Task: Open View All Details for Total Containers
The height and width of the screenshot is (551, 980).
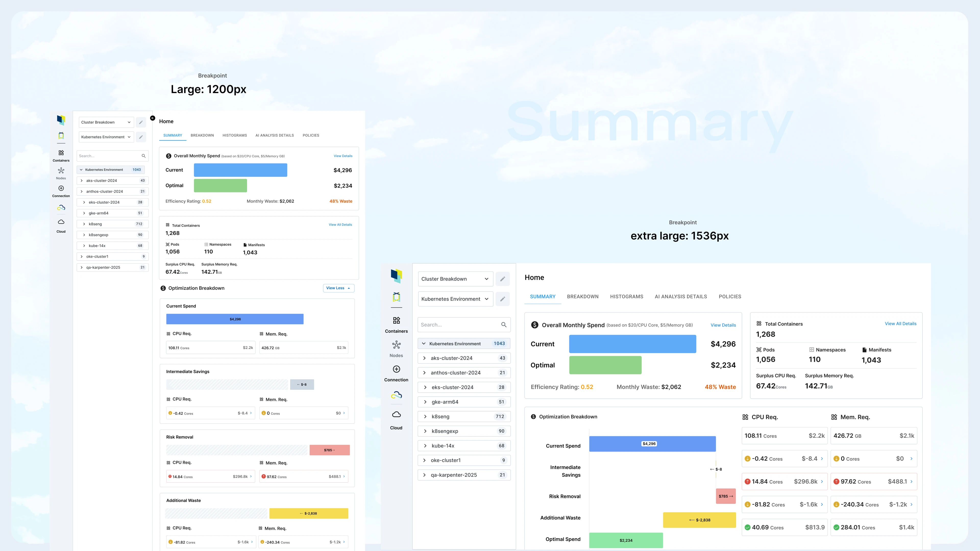Action: click(x=340, y=224)
